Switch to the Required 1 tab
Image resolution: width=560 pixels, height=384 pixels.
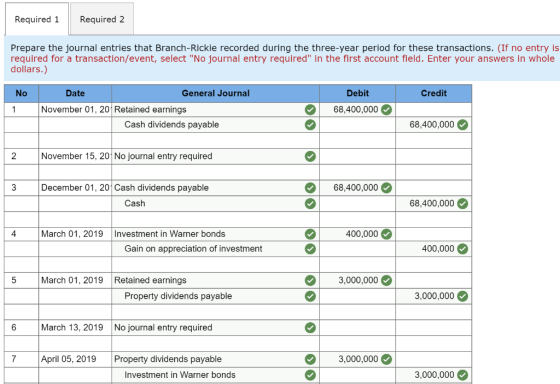click(37, 19)
